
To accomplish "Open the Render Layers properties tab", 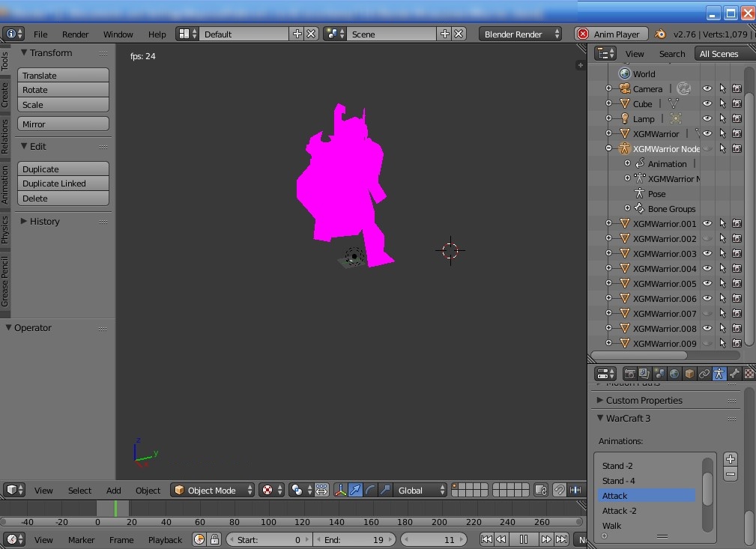I will pos(644,374).
